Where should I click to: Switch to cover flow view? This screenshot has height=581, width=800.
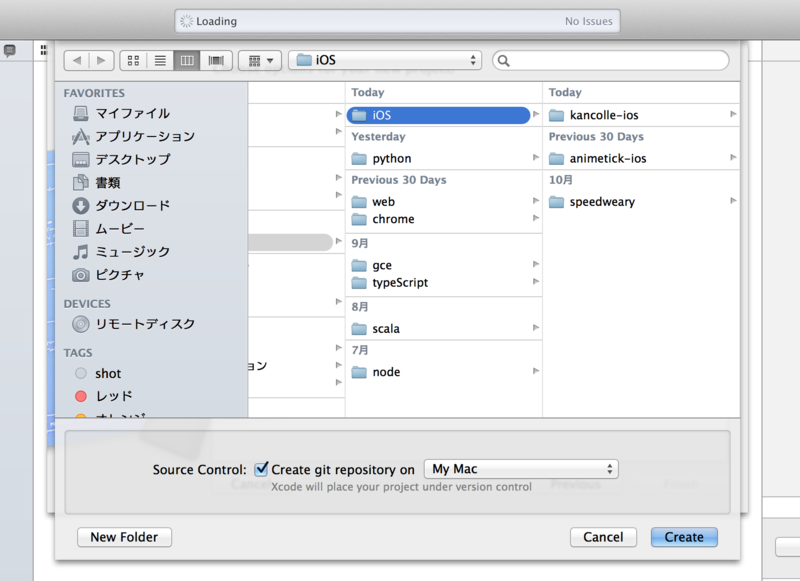213,60
